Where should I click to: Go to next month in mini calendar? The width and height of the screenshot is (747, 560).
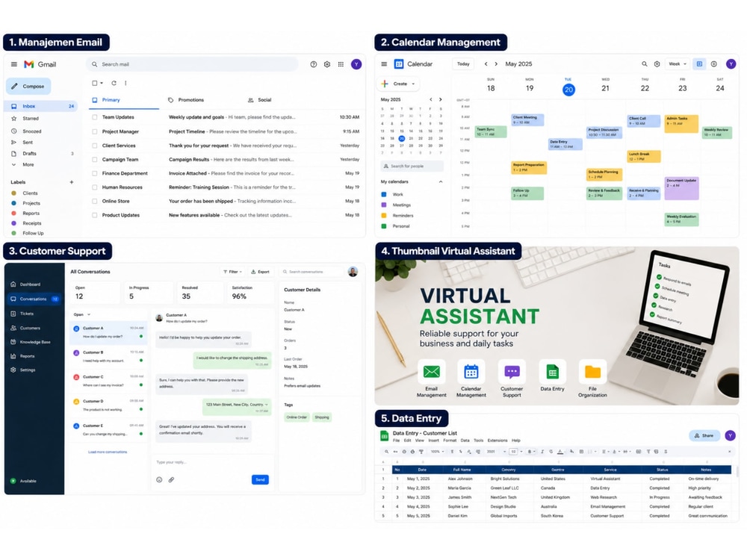point(440,99)
